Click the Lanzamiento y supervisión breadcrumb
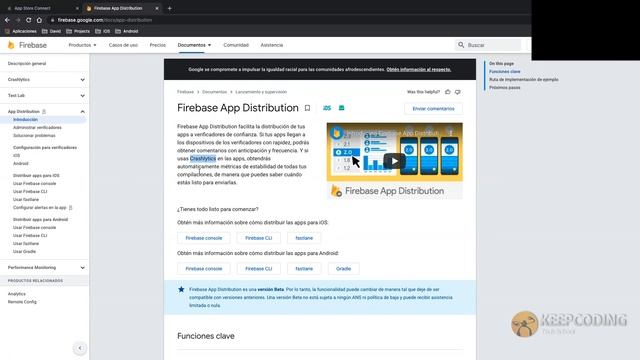This screenshot has width=640, height=360. click(x=261, y=92)
